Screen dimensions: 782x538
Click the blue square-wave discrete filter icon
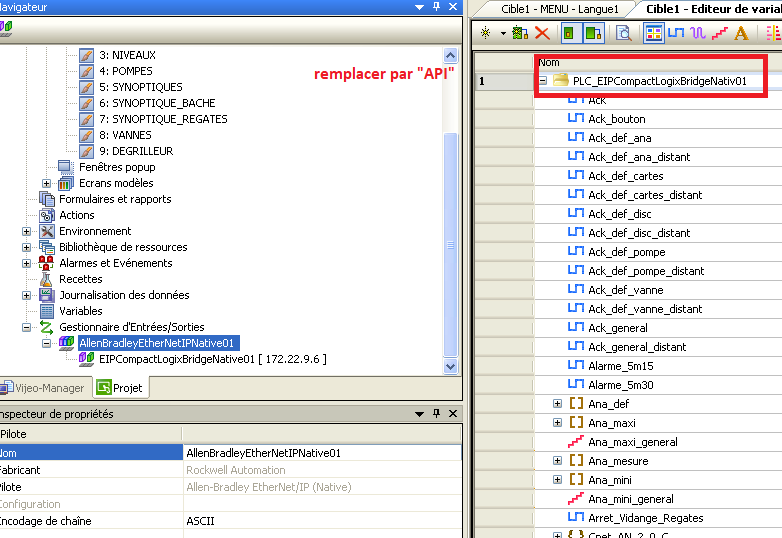click(676, 33)
